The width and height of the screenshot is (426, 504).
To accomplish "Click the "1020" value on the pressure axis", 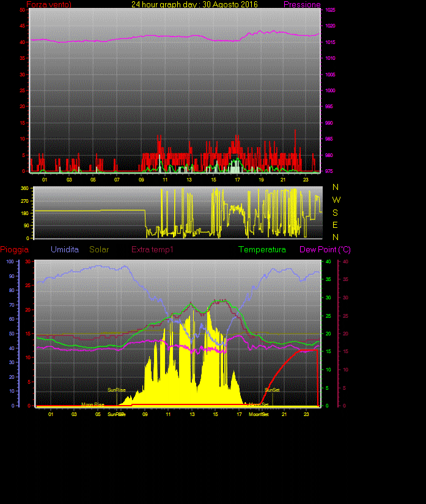I will (x=330, y=26).
